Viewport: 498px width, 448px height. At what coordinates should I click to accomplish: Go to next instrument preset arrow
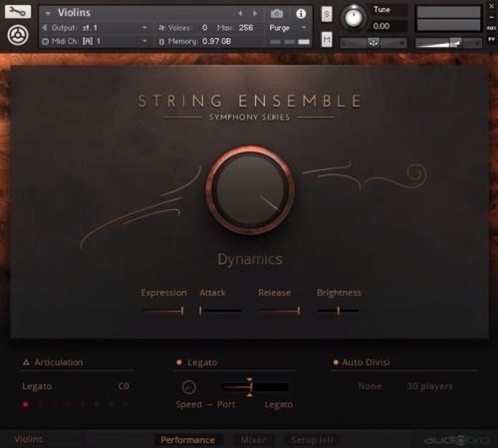pos(255,13)
